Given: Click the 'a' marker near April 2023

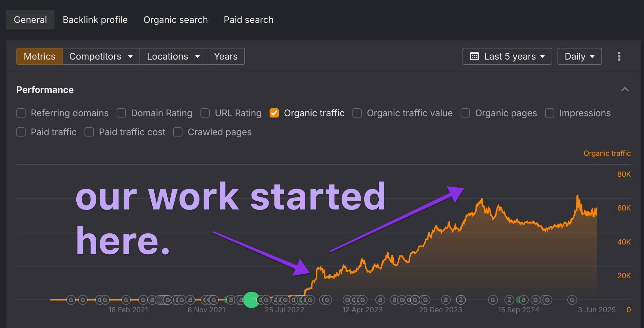Looking at the screenshot, I should point(380,300).
